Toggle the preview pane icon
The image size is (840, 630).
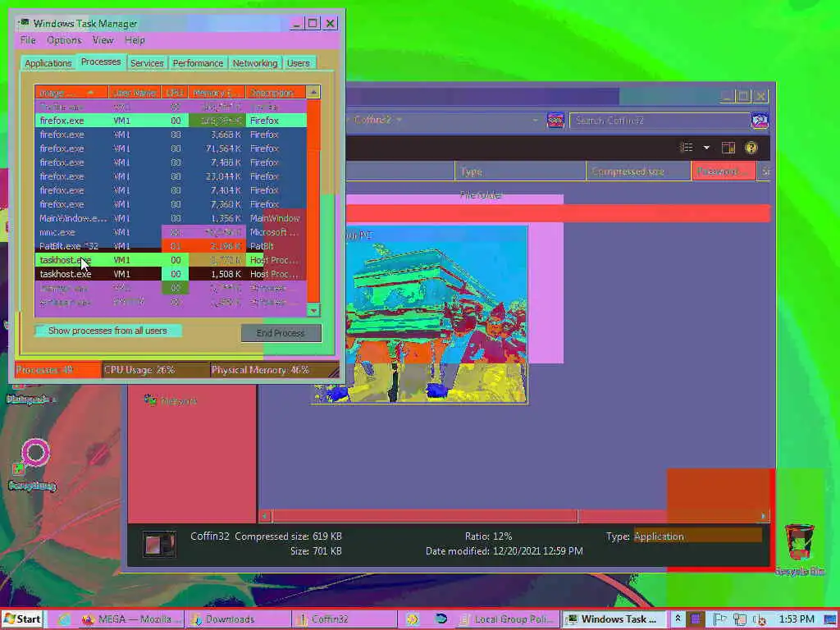728,148
